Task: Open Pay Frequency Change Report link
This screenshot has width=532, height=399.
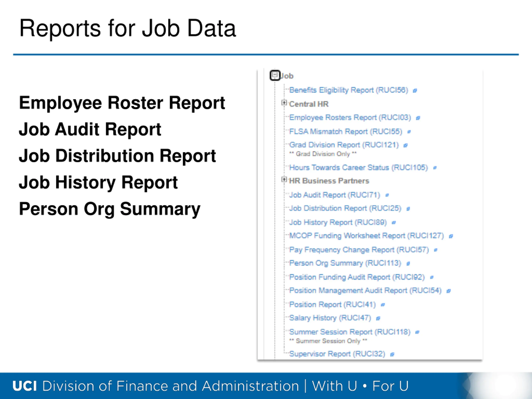Action: (359, 250)
